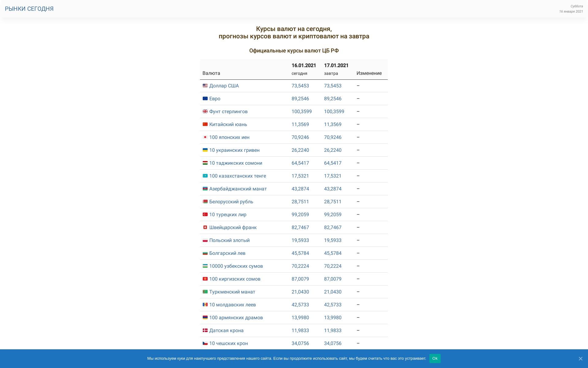Click tomorrow's hryvnia rate 26,2240
588x368 pixels.
[x=333, y=150]
